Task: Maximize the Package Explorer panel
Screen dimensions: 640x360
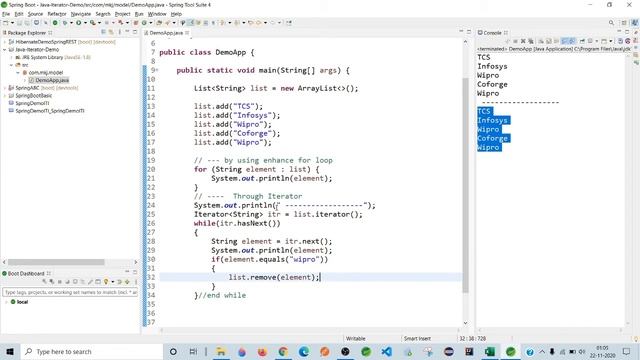Action: pos(135,32)
